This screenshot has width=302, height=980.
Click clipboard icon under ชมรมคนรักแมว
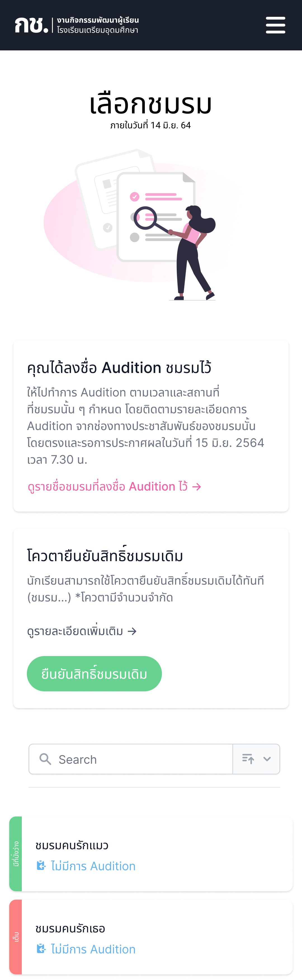pos(41,866)
